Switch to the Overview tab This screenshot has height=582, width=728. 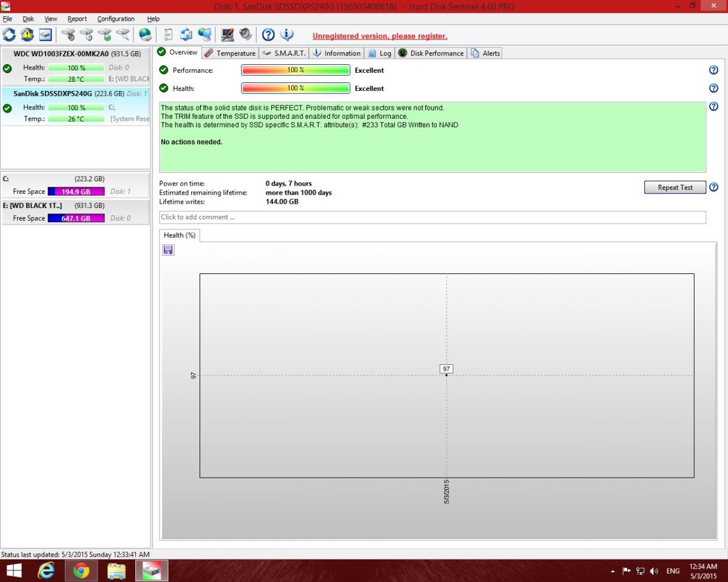pos(177,53)
